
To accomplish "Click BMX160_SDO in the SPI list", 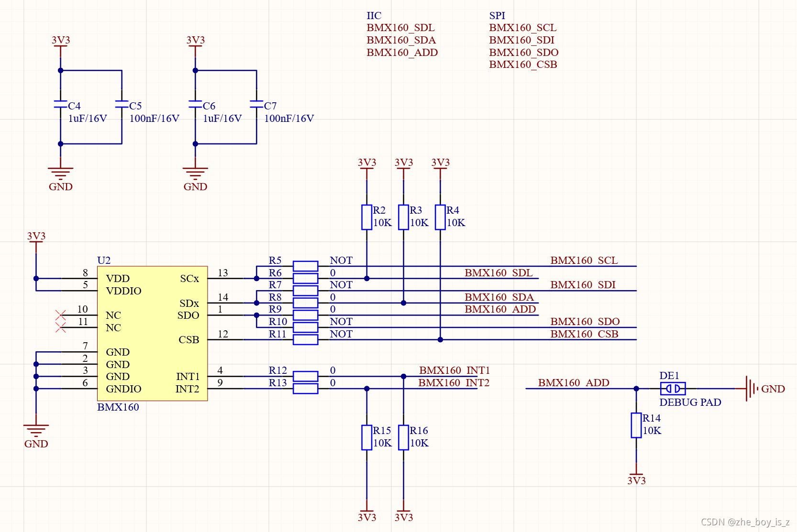I will point(523,53).
